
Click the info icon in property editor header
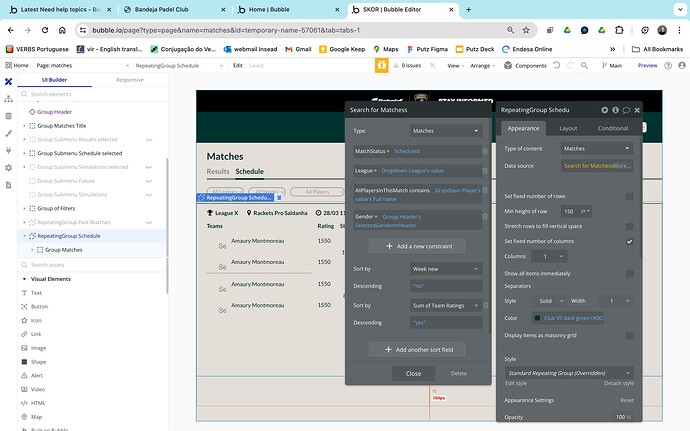coord(615,110)
